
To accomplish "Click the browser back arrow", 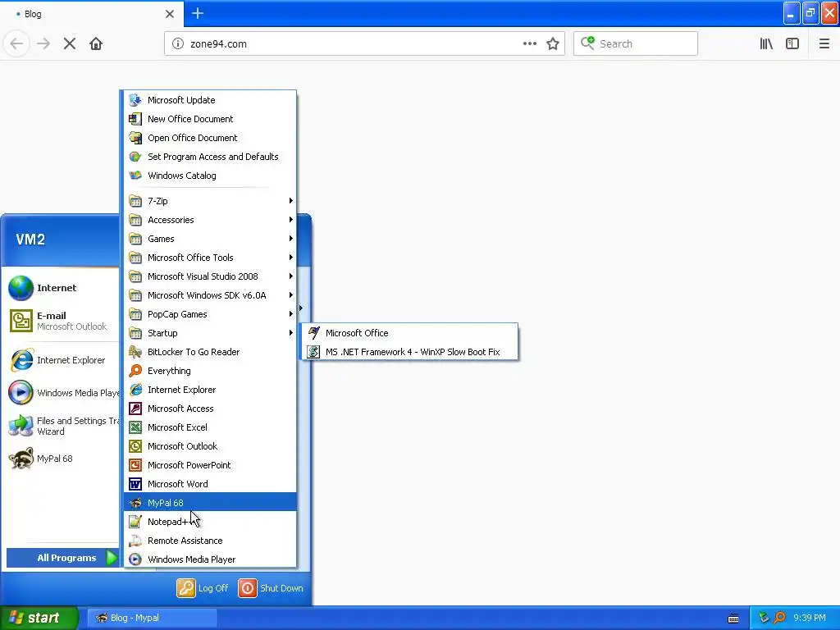I will coord(16,44).
